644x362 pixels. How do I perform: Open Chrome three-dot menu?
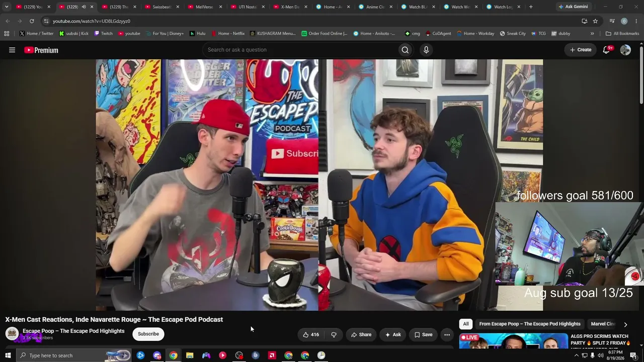click(636, 21)
